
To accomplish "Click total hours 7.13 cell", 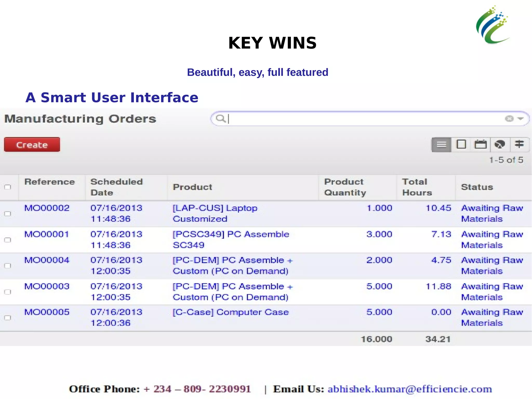I will [x=441, y=234].
